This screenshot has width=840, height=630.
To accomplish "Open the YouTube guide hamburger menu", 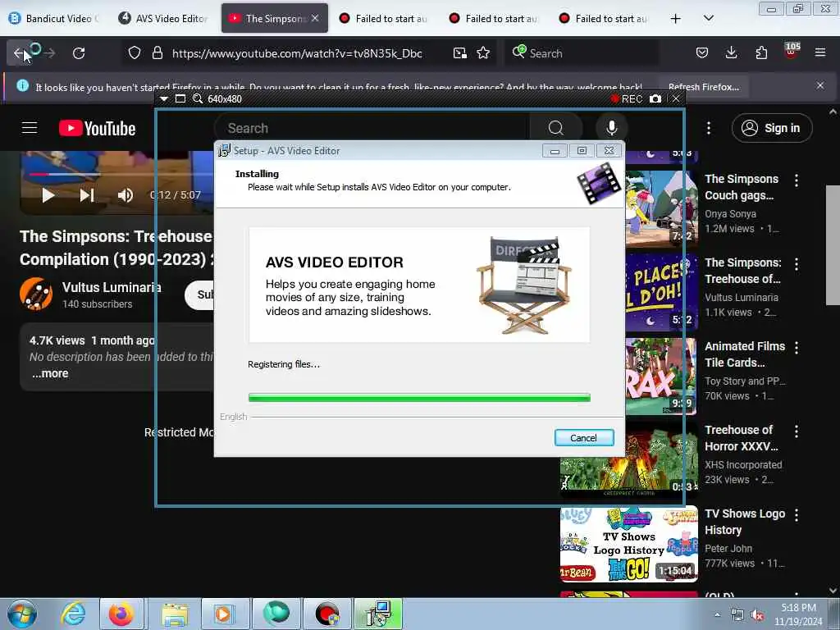I will click(x=30, y=128).
